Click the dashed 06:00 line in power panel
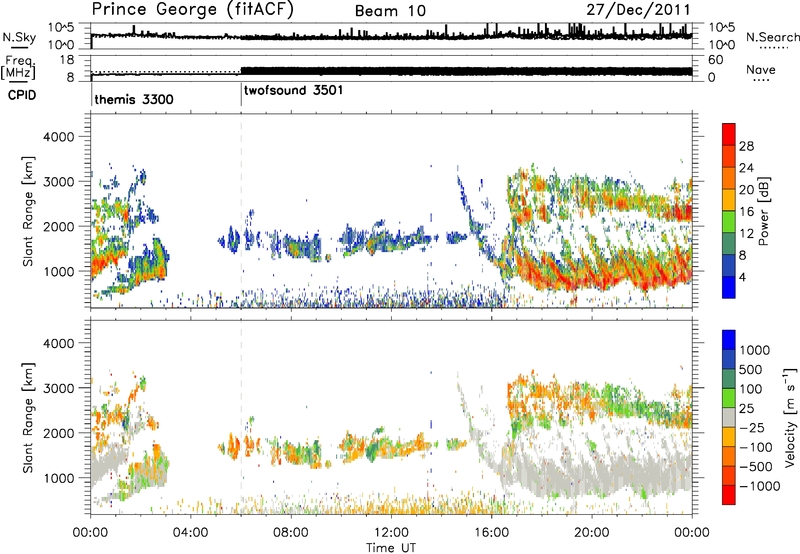 [x=241, y=211]
